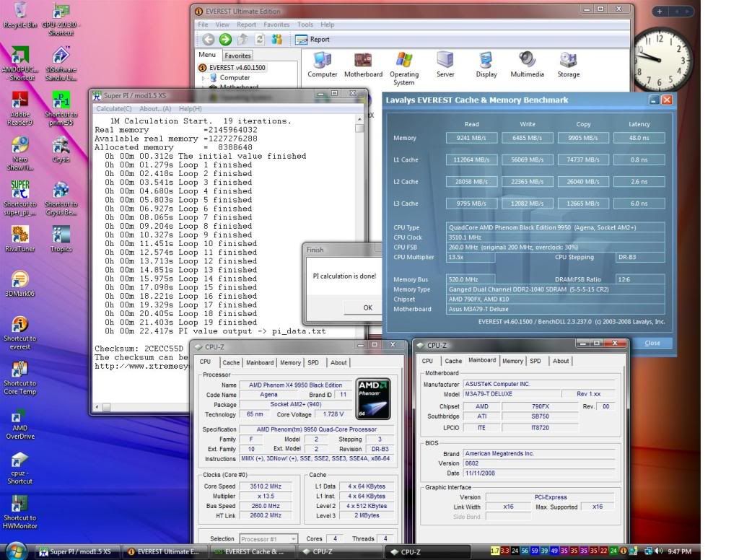
Task: Open the Multimedia category icon in EVEREST
Action: click(x=527, y=64)
